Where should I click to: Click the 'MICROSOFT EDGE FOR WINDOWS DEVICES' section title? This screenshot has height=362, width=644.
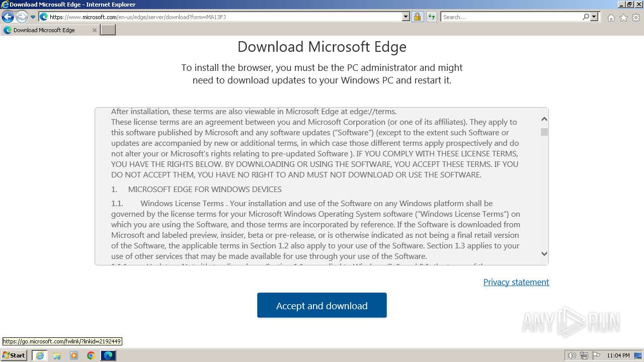[205, 189]
